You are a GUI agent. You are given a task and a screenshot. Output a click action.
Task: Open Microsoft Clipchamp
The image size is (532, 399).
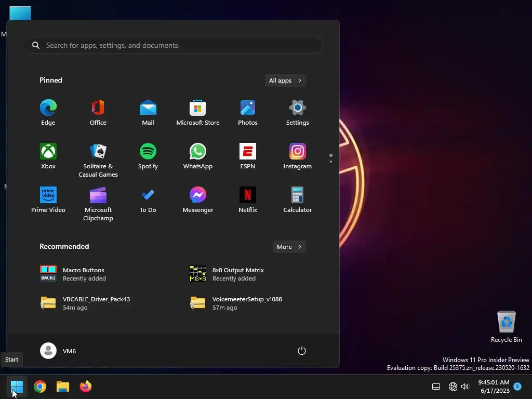click(x=98, y=204)
